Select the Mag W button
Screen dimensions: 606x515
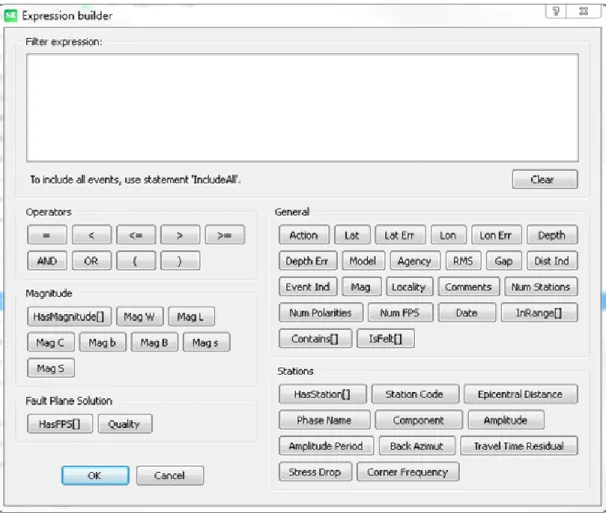[x=140, y=317]
